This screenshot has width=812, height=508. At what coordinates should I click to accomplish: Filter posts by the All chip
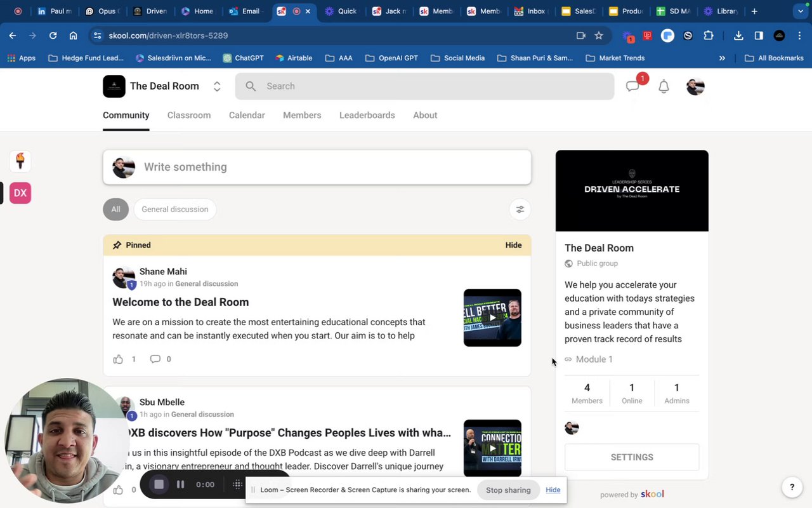(x=115, y=209)
